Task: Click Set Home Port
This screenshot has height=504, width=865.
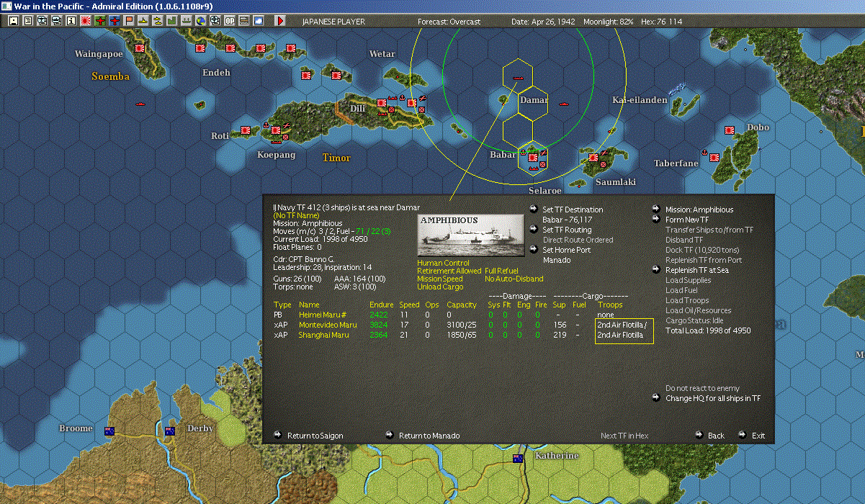Action: pyautogui.click(x=566, y=250)
